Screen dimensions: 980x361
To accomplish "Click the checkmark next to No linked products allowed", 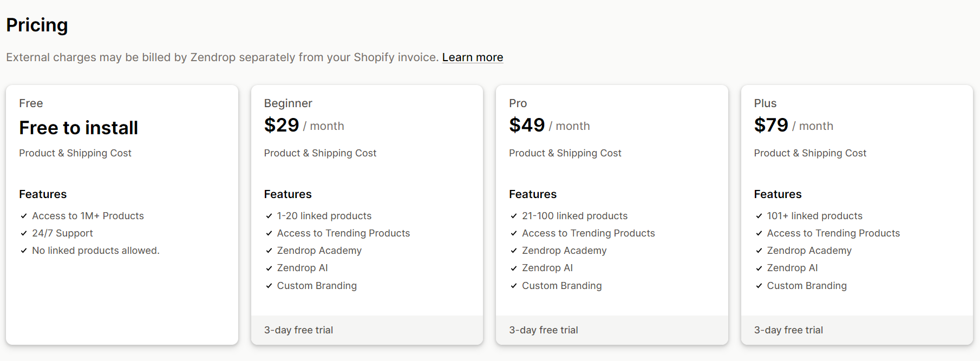I will click(23, 250).
